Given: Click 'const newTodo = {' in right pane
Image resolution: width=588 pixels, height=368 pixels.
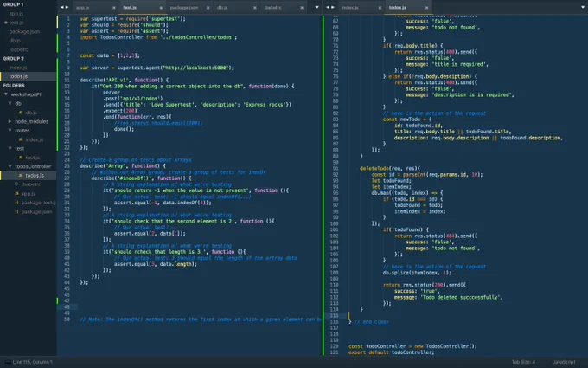Looking at the screenshot, I should point(407,119).
